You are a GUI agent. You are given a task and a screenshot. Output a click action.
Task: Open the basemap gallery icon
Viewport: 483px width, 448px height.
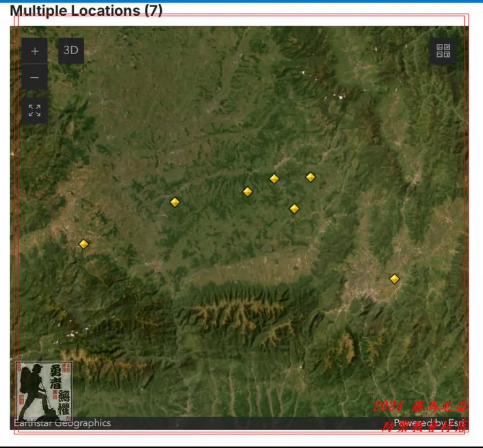443,51
